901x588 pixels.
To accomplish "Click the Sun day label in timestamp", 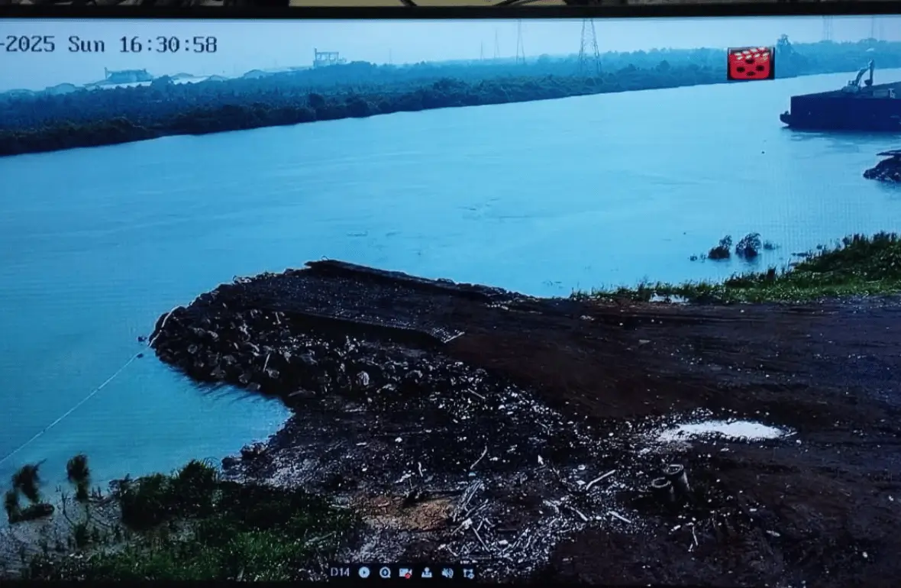I will (x=86, y=44).
